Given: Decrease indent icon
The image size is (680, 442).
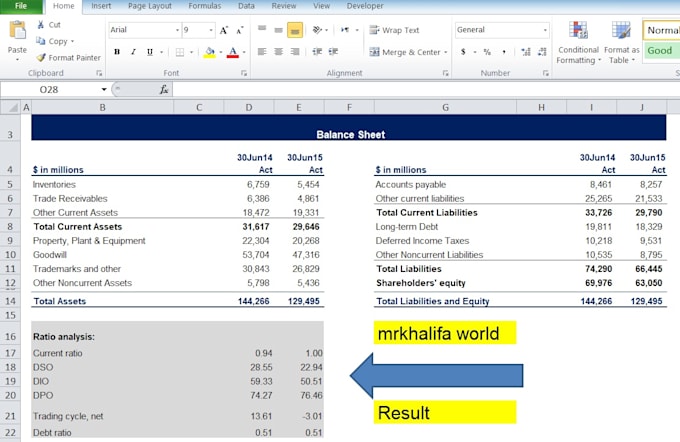Looking at the screenshot, I should 317,52.
